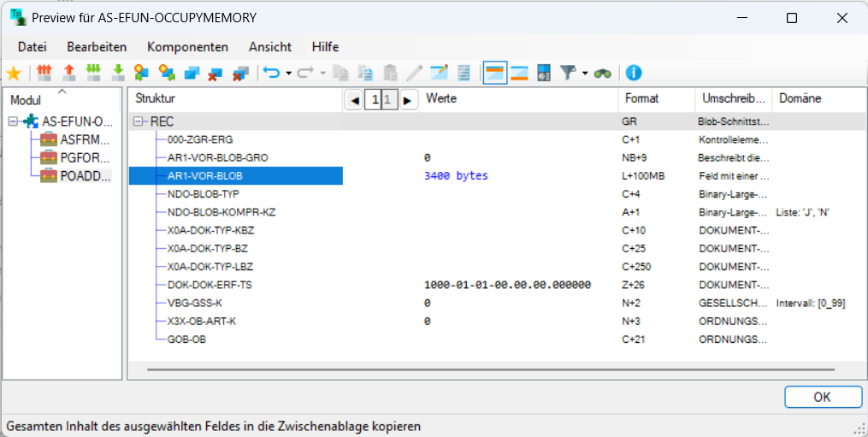Toggle the orange bottom-bar layout view button
This screenshot has height=437, width=868.
point(519,74)
